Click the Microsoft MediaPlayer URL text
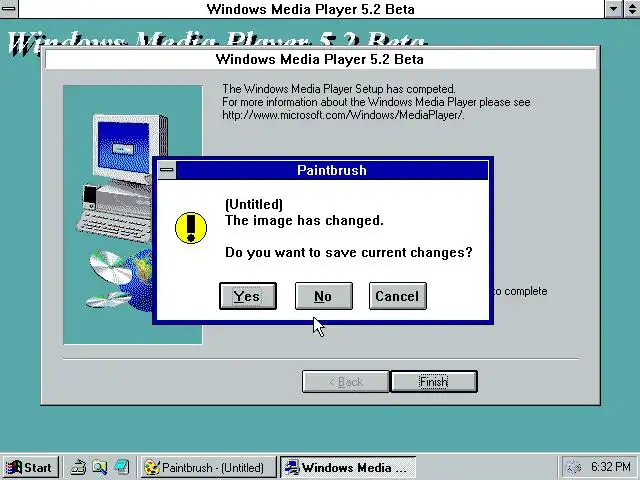 (343, 115)
